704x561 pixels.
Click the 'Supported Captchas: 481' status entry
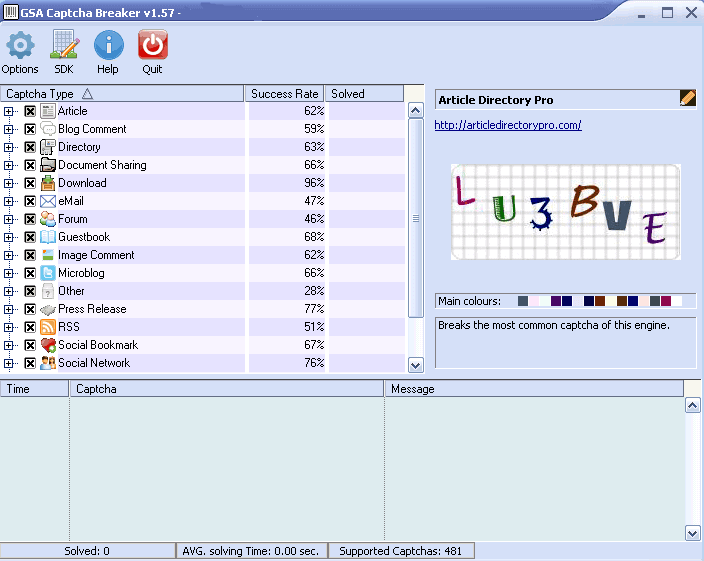401,551
